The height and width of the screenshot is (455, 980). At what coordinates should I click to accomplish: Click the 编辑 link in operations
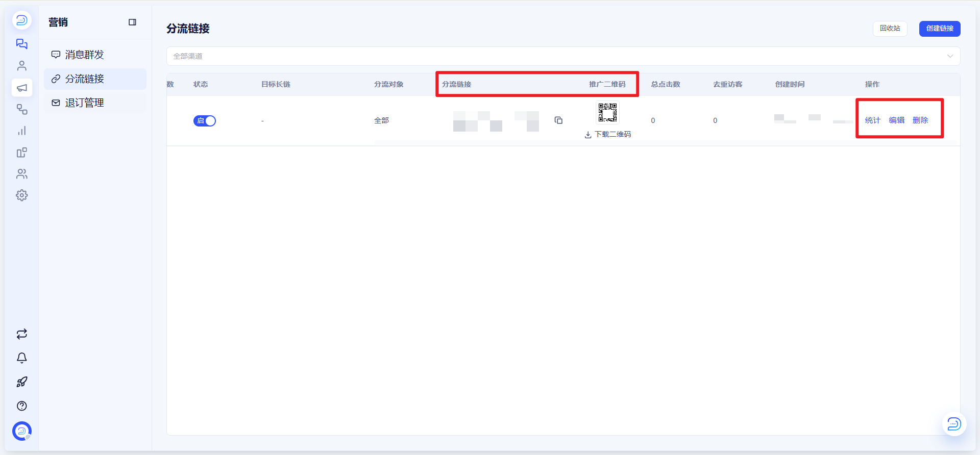[896, 120]
